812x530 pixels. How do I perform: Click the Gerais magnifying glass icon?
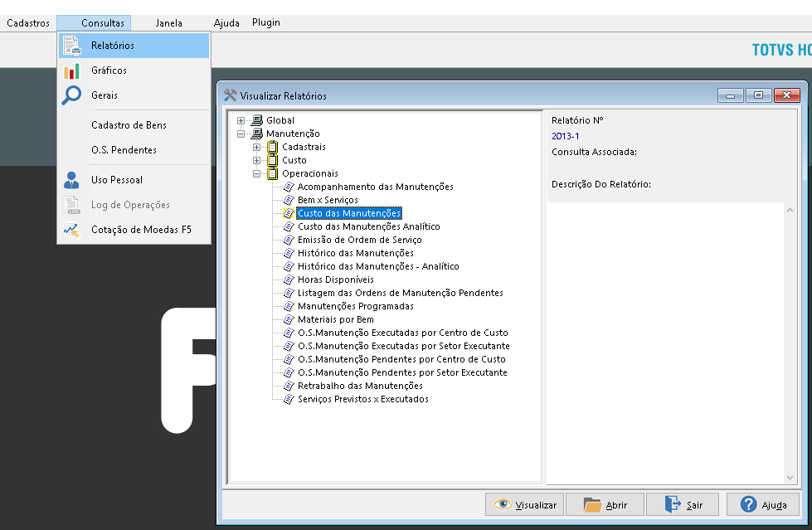pos(71,95)
